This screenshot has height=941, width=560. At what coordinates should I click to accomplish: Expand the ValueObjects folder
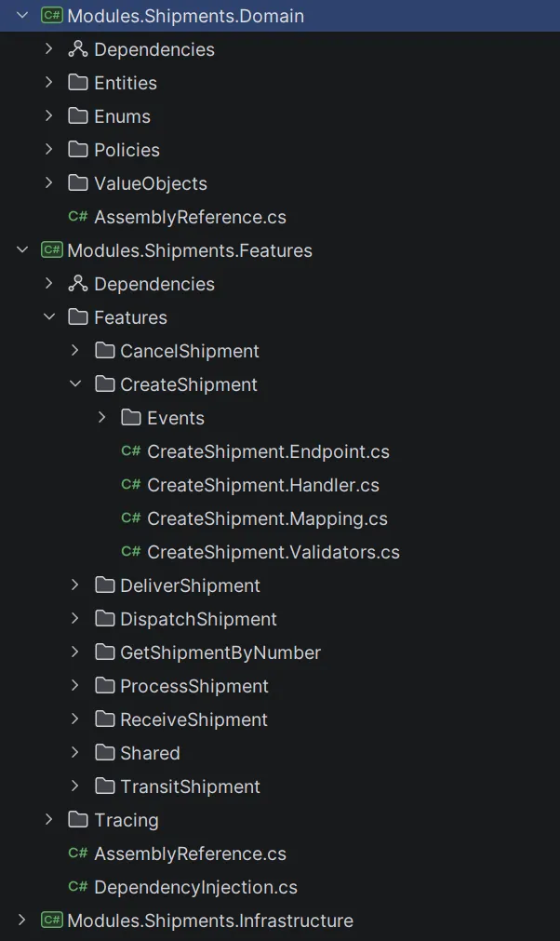tap(49, 183)
